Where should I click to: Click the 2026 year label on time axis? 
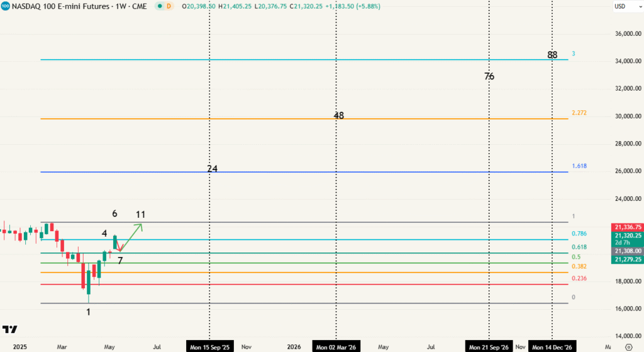294,347
